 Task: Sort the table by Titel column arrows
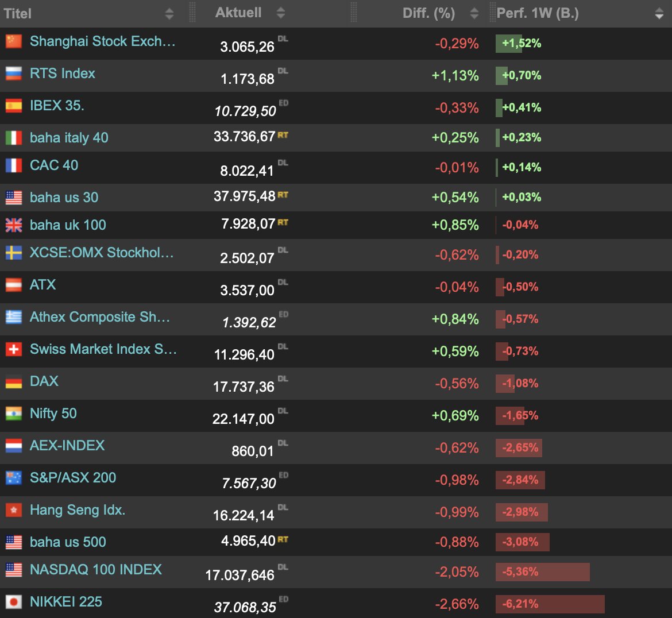[x=169, y=14]
